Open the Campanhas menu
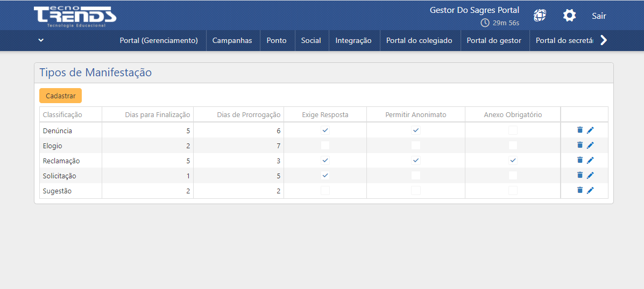Image resolution: width=644 pixels, height=289 pixels. tap(232, 40)
